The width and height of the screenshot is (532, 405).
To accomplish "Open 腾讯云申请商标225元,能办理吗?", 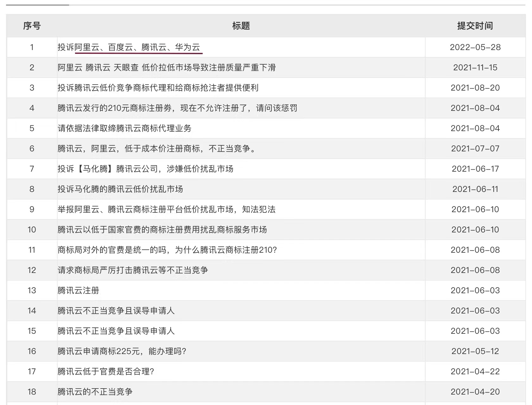I will click(122, 351).
